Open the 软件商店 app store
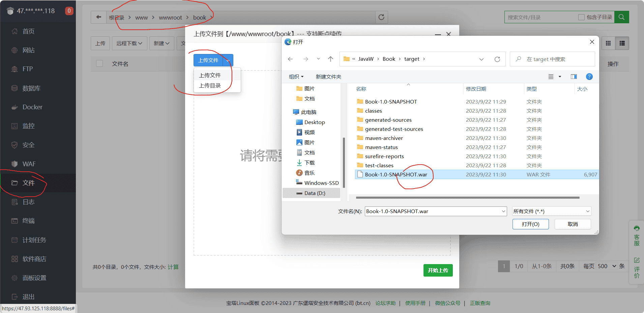 tap(34, 259)
